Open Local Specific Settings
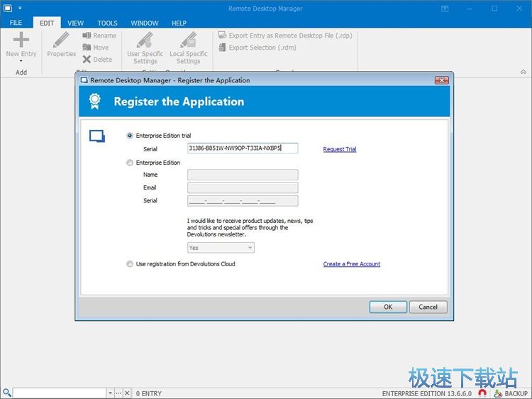The height and width of the screenshot is (399, 532). [x=188, y=48]
